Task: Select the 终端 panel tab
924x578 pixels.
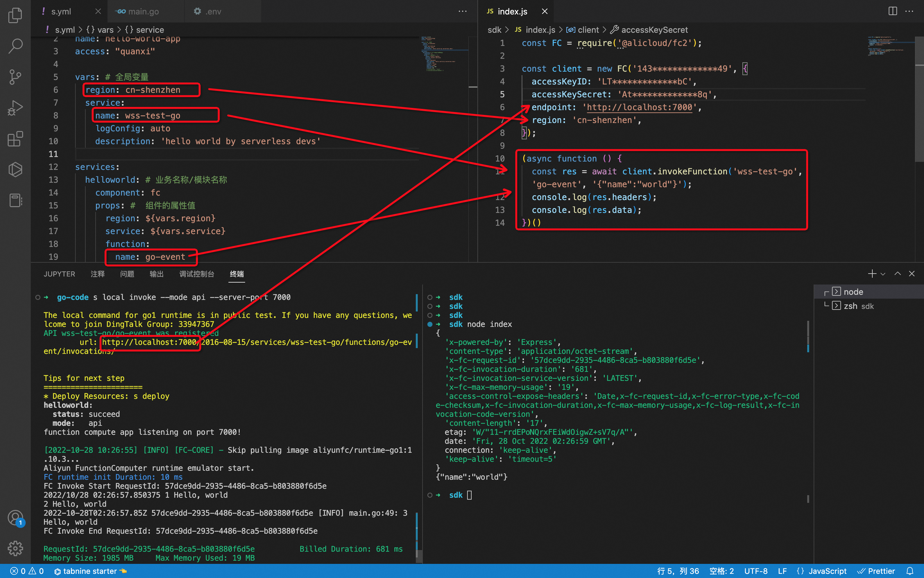Action: [x=237, y=274]
